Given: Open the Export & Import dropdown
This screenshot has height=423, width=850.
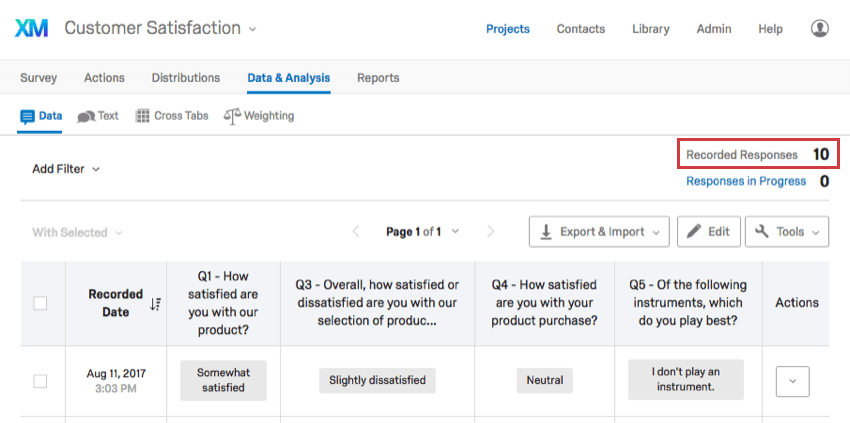Looking at the screenshot, I should coord(599,232).
